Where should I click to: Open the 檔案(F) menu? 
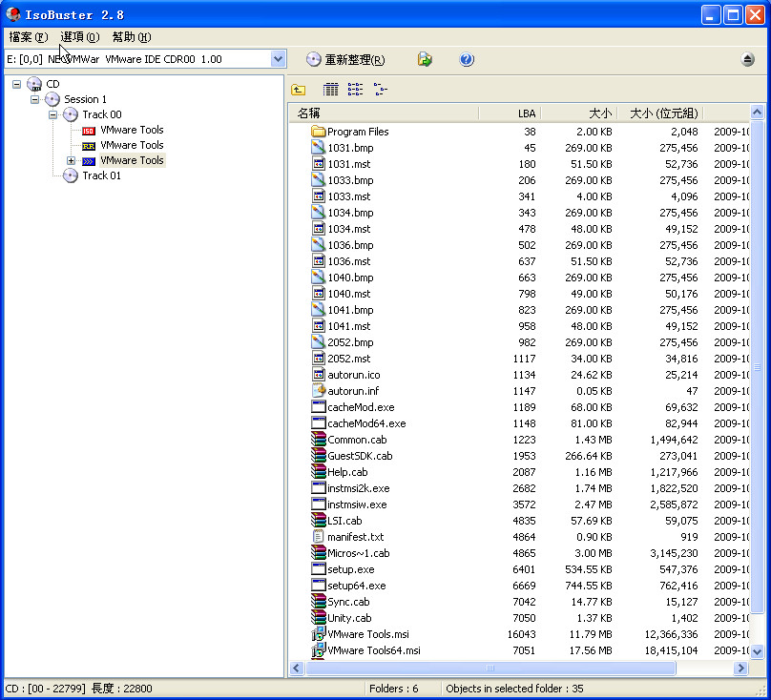[x=27, y=37]
